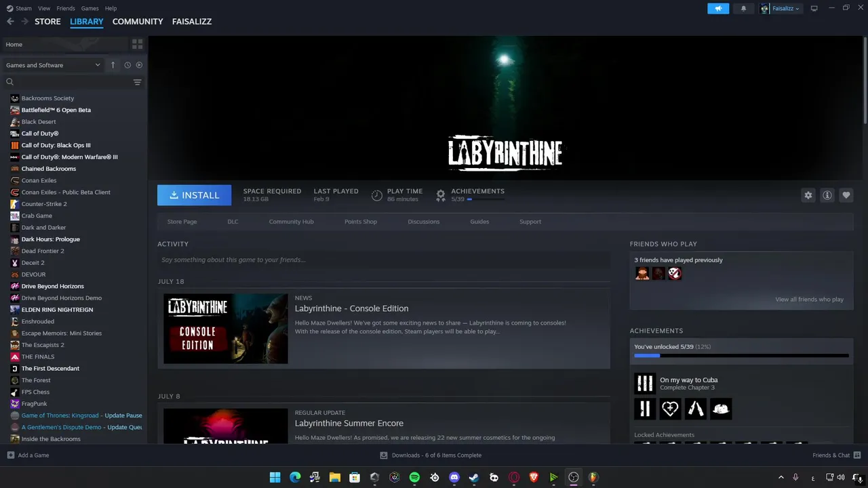Open the Help menu

(111, 8)
